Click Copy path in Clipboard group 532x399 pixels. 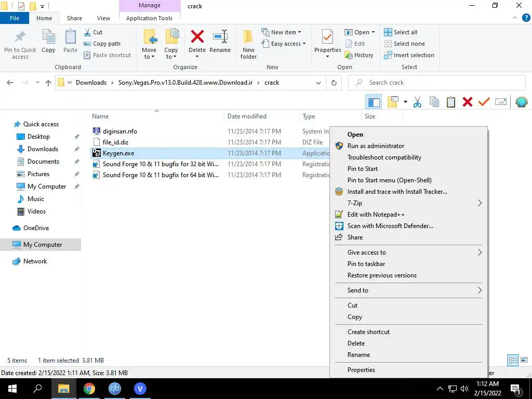click(x=102, y=44)
